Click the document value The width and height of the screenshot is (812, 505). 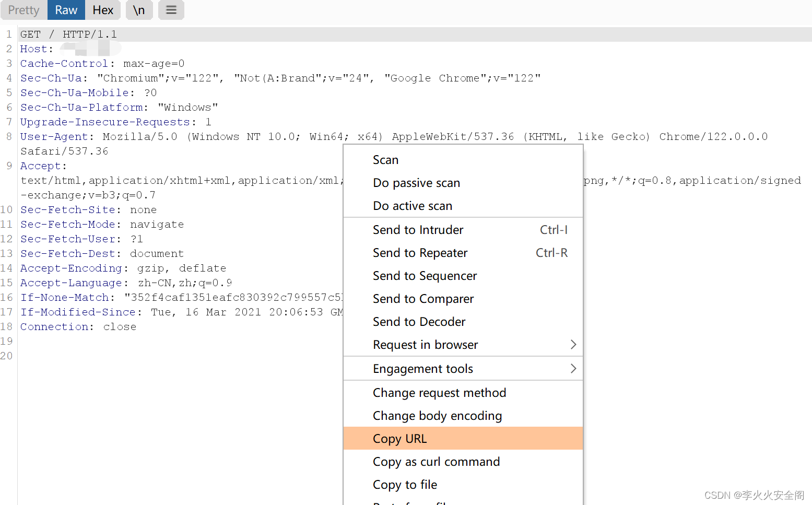[x=157, y=254]
